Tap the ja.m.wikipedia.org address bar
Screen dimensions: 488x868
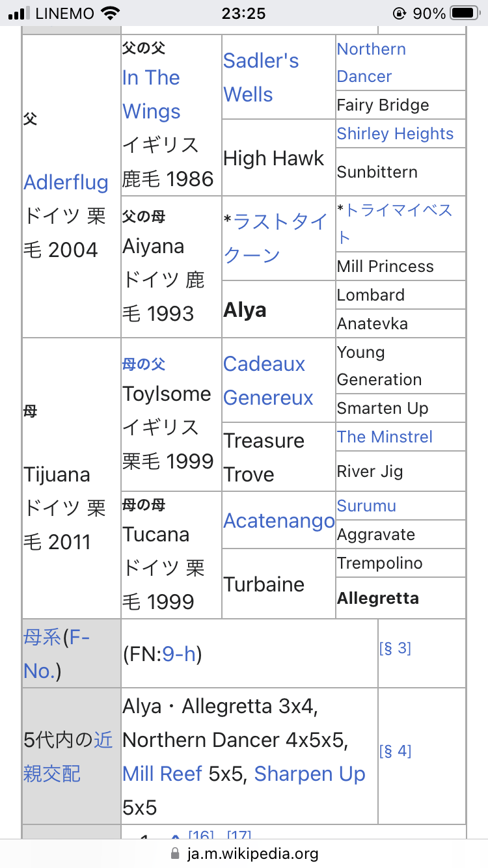click(244, 854)
